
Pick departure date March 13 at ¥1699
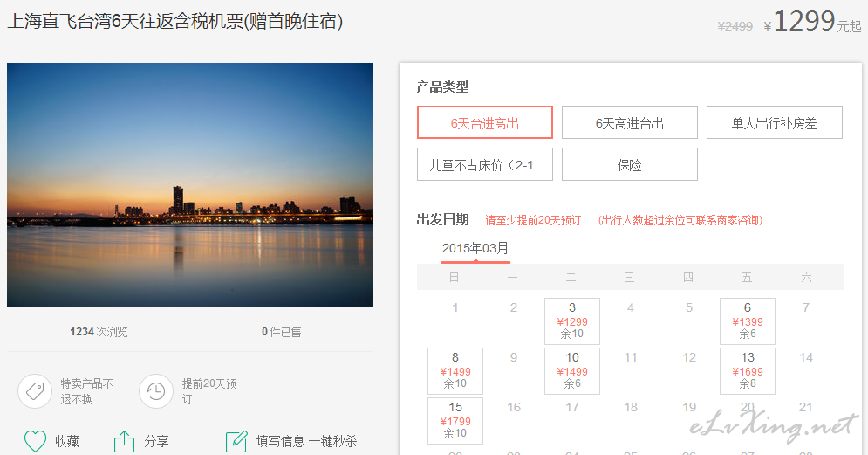click(748, 371)
